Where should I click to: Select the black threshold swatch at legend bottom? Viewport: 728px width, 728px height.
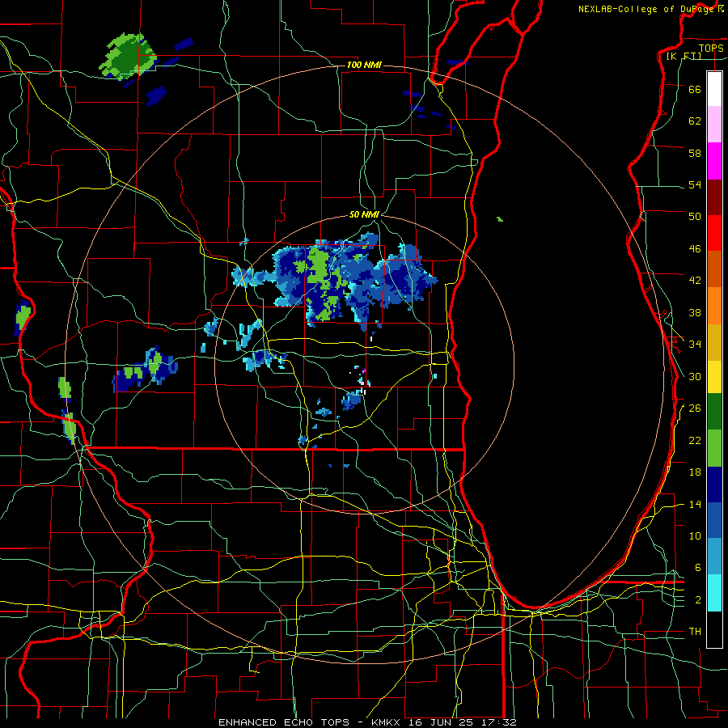[x=714, y=629]
